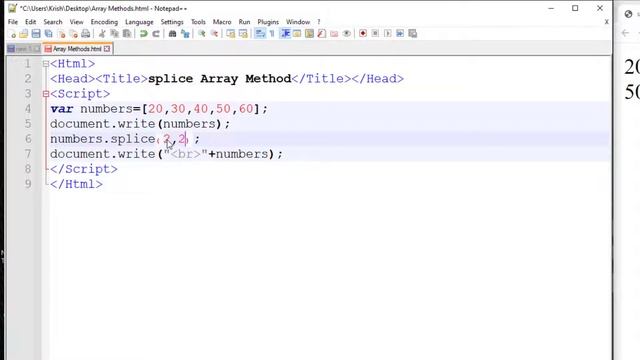Open the Settings menu
Viewport: 640px width, 360px height.
pos(172,22)
